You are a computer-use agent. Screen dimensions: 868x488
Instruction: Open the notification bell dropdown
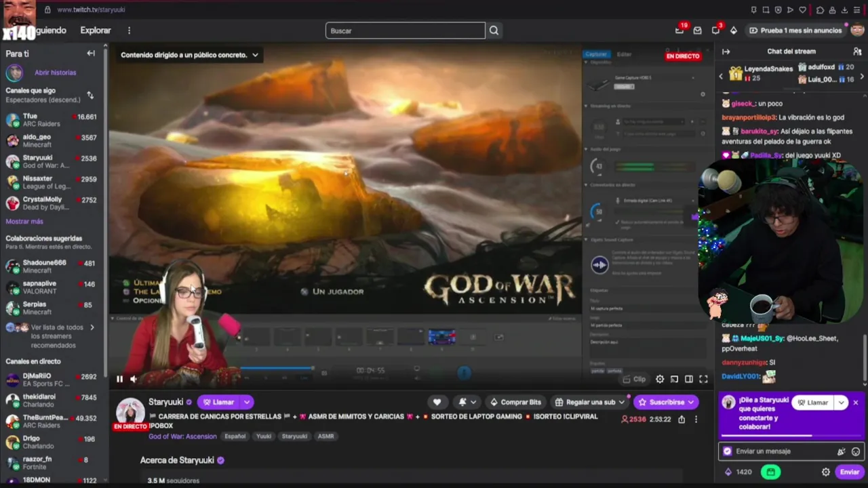pos(467,402)
